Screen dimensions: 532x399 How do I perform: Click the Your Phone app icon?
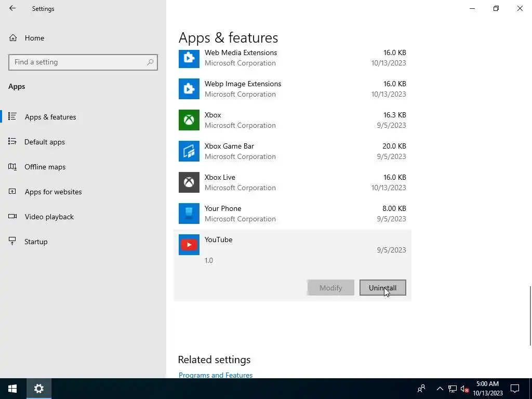click(x=189, y=214)
